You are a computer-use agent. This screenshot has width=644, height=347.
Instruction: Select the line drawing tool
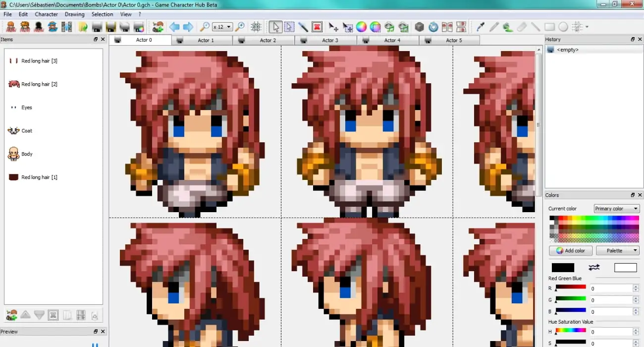[536, 27]
